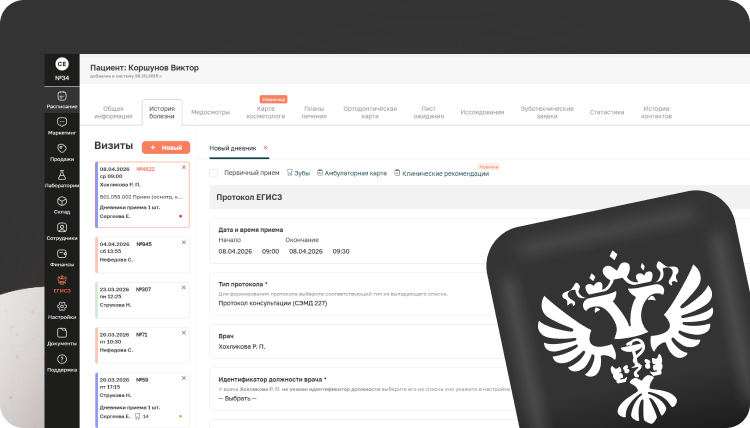Open the Поддержка help icon
Screen dimensions: 750x428
62,359
